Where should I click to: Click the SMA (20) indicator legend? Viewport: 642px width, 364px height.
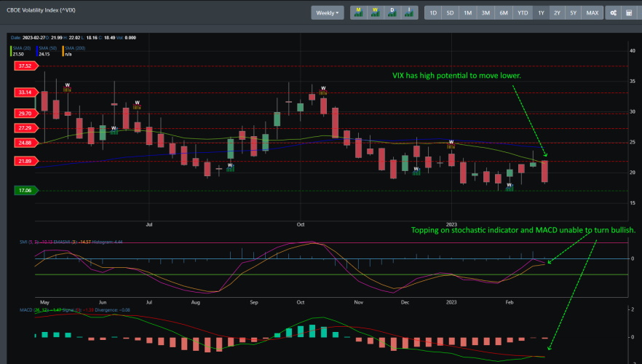coord(21,49)
